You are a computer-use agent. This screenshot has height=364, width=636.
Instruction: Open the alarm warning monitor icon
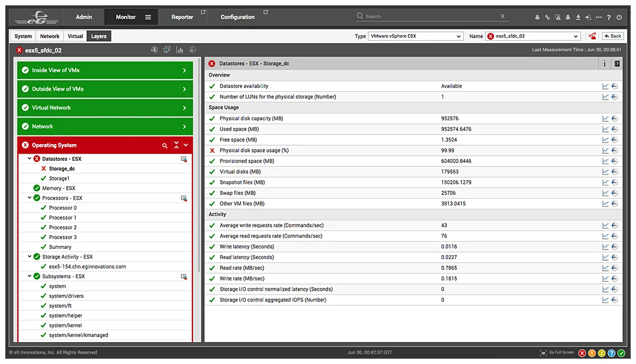pyautogui.click(x=558, y=17)
